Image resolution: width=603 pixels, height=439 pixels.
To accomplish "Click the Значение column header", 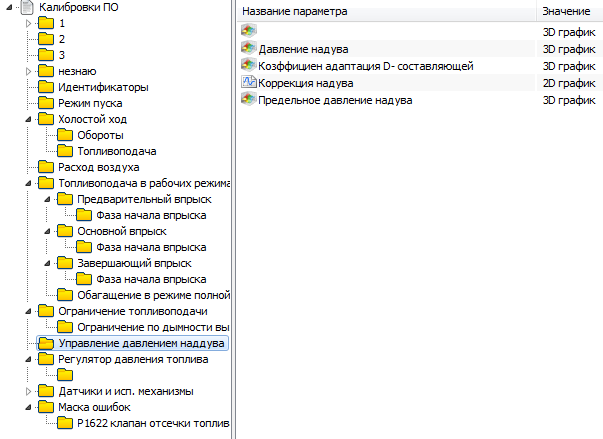I will coord(566,11).
